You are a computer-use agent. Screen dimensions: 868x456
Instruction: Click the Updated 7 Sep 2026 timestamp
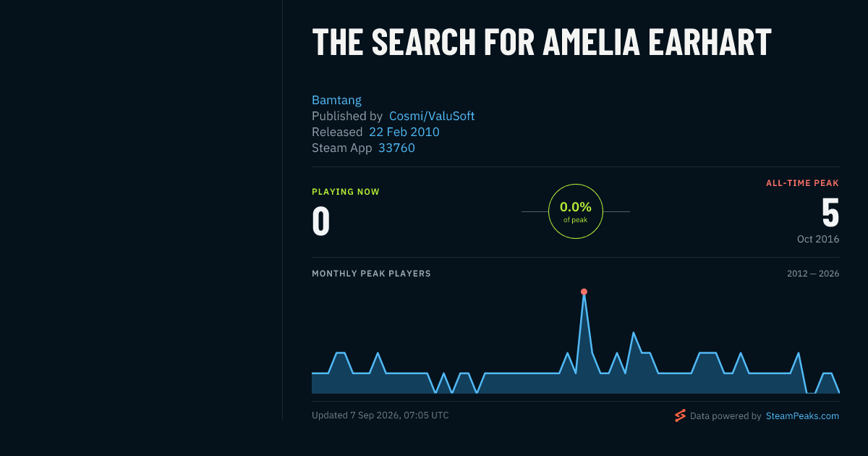(380, 415)
